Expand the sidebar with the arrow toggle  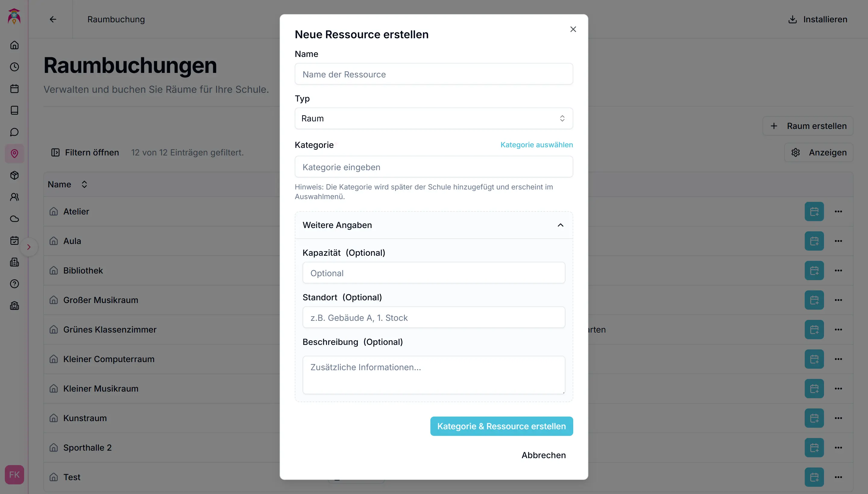pos(29,247)
